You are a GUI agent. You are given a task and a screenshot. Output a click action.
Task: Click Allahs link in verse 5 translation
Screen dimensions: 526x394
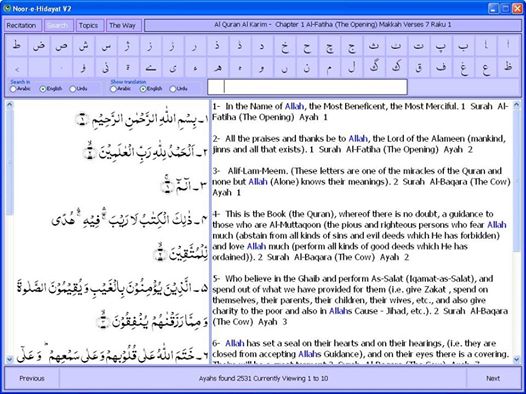tap(340, 311)
